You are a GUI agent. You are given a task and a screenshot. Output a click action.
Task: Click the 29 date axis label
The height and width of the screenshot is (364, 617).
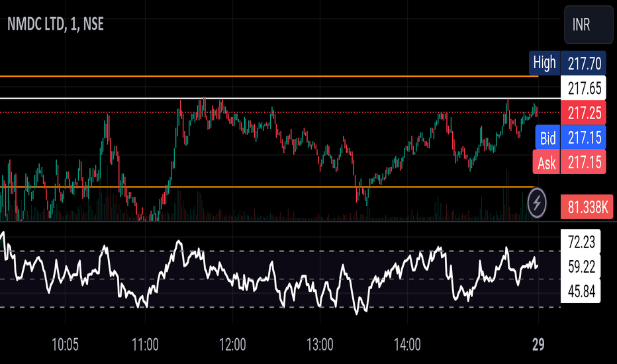[x=538, y=345]
